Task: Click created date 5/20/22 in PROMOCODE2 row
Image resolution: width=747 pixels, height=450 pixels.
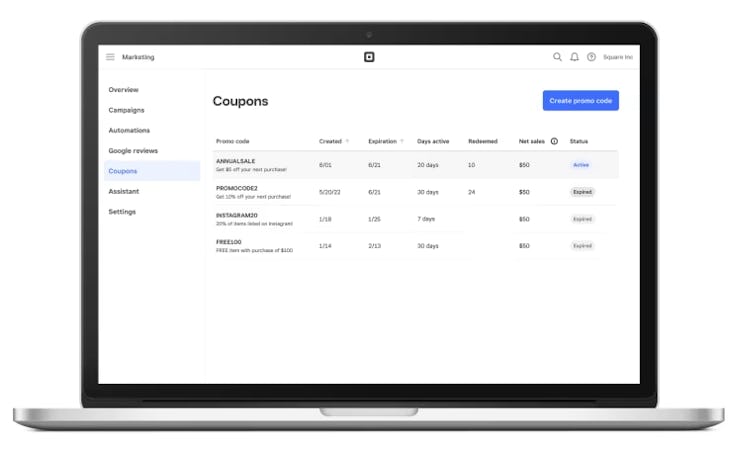Action: (x=330, y=192)
